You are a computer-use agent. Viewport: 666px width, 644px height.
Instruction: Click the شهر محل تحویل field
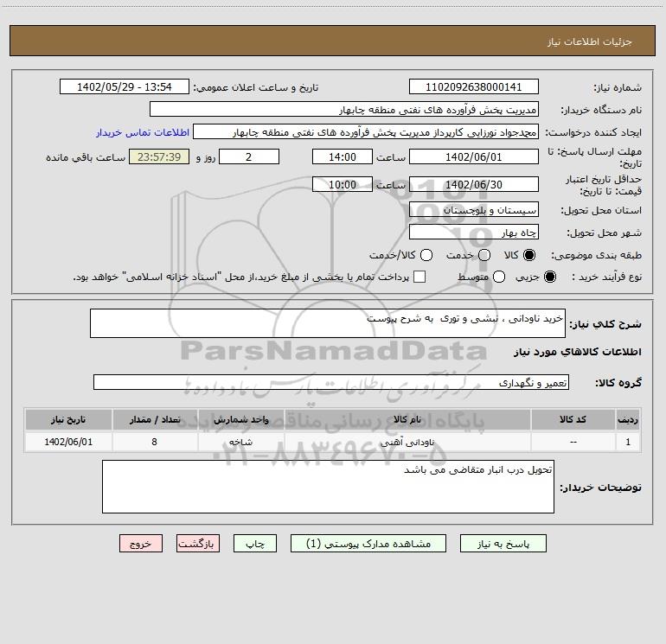point(474,232)
